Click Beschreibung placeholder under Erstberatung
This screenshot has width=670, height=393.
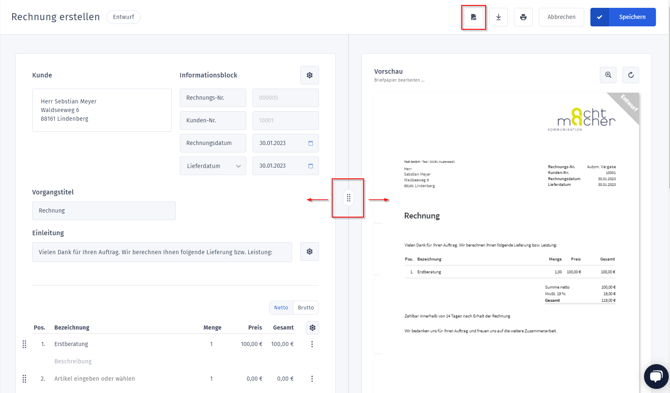point(73,361)
